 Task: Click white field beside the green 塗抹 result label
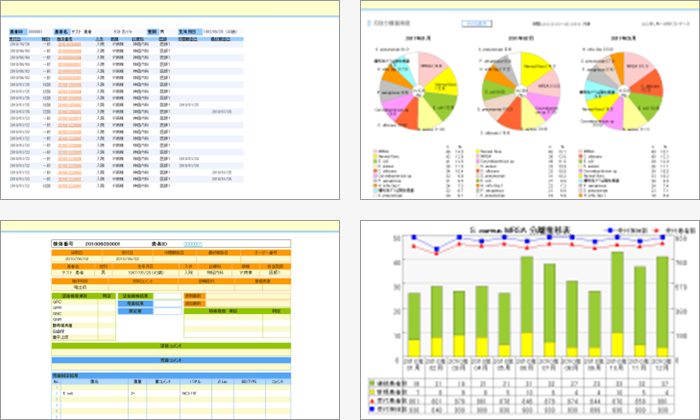pyautogui.click(x=167, y=296)
